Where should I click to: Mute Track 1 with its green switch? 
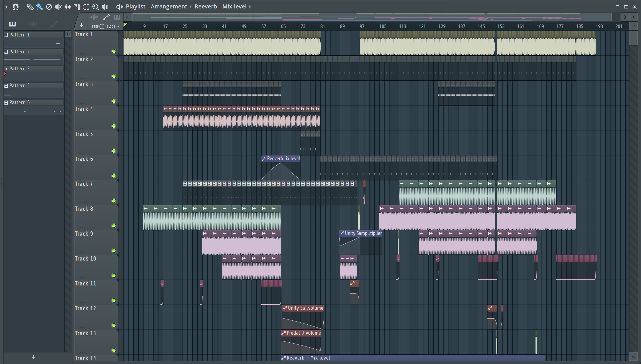click(114, 51)
